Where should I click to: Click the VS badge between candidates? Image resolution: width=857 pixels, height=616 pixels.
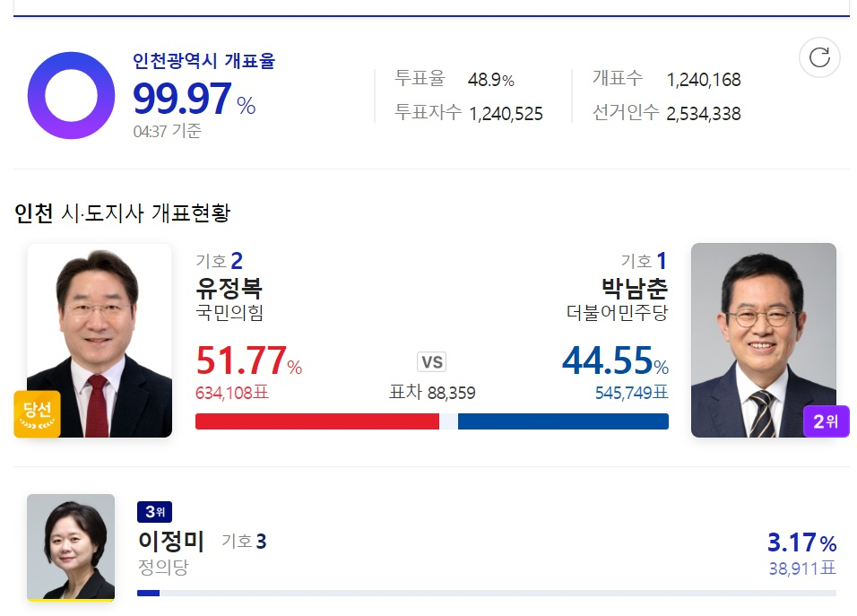pyautogui.click(x=432, y=362)
